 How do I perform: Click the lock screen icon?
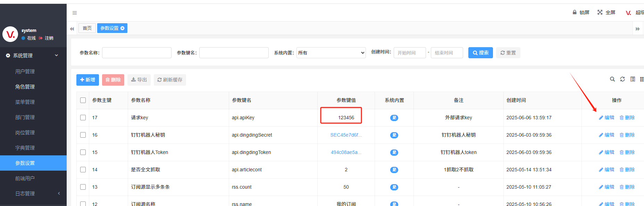(575, 12)
